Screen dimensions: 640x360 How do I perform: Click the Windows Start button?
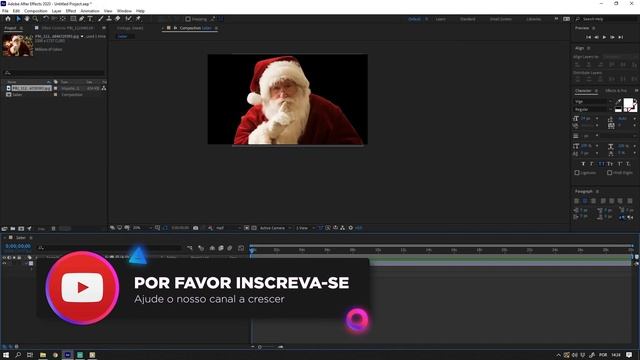pyautogui.click(x=6, y=355)
